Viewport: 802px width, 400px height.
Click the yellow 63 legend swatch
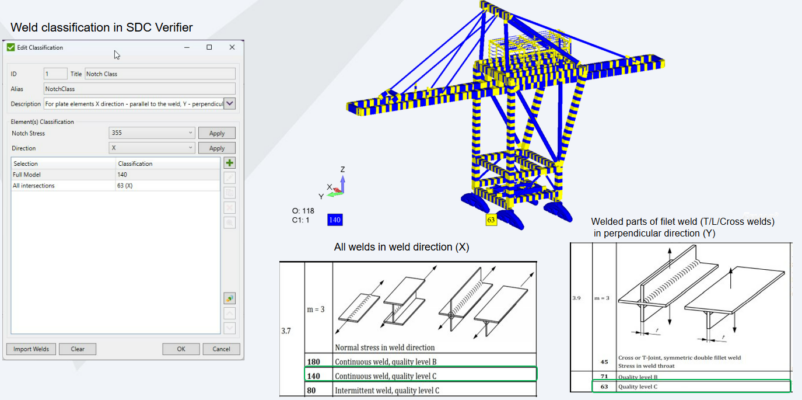point(491,220)
